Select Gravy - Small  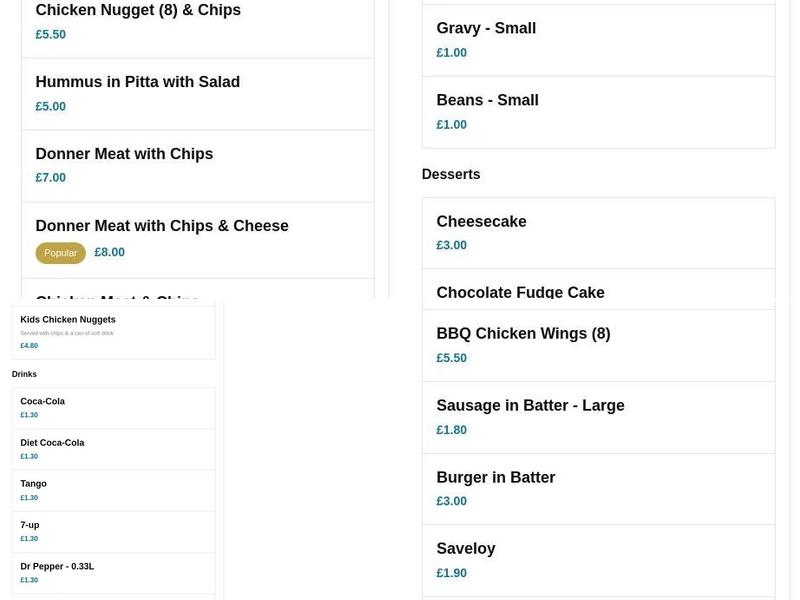point(486,28)
